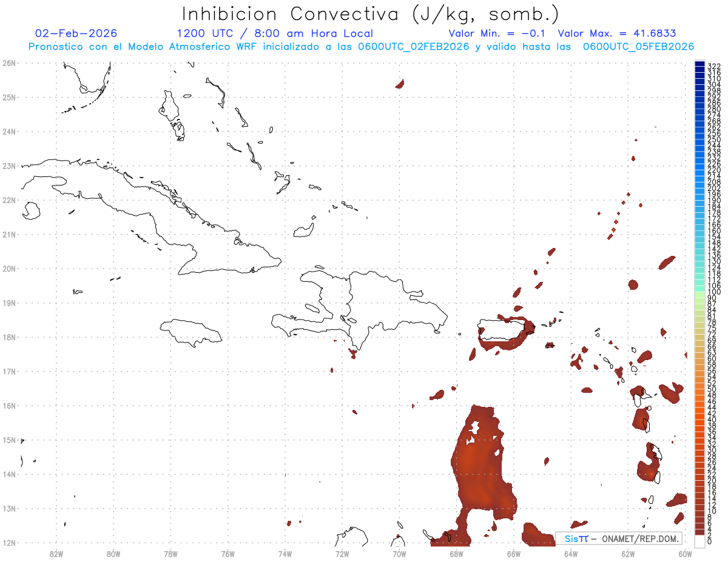Image resolution: width=728 pixels, height=562 pixels.
Task: Click the "26N" latitude label
Action: coord(8,63)
